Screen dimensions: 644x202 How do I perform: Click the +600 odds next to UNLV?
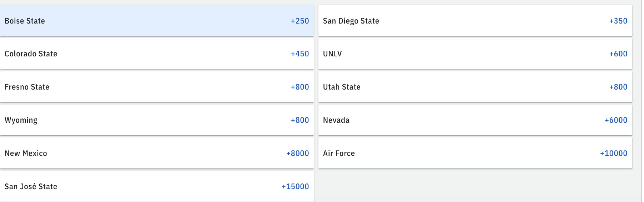[618, 54]
